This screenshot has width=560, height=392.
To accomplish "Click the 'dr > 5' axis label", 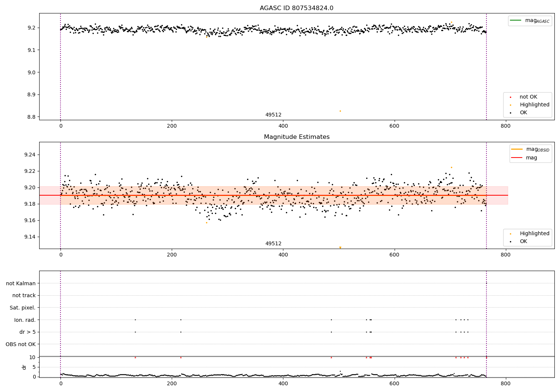I will pyautogui.click(x=28, y=332).
